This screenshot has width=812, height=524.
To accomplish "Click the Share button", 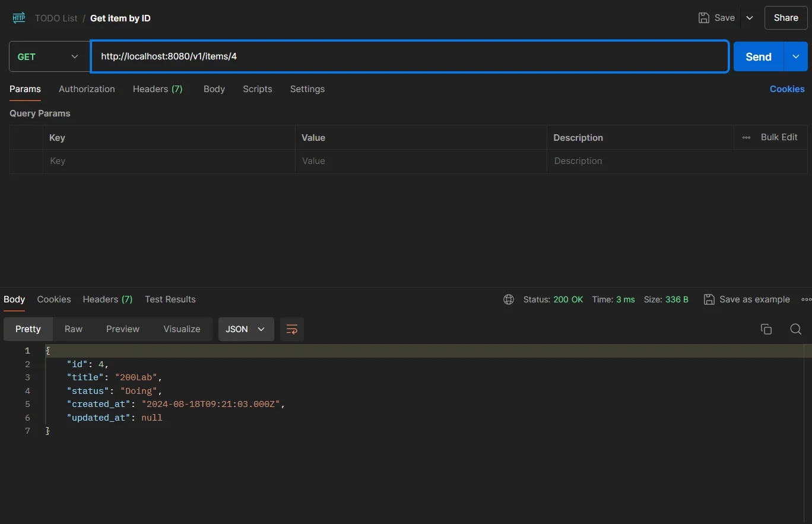I will click(786, 18).
